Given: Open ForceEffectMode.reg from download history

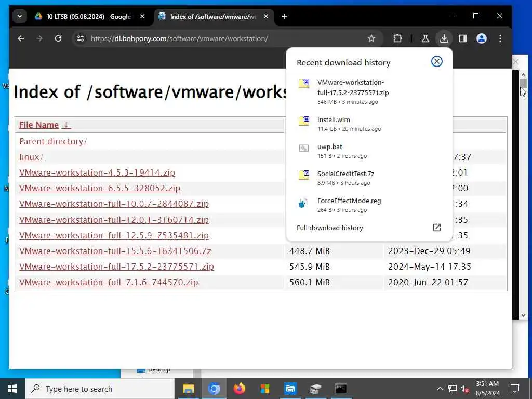Looking at the screenshot, I should (349, 201).
